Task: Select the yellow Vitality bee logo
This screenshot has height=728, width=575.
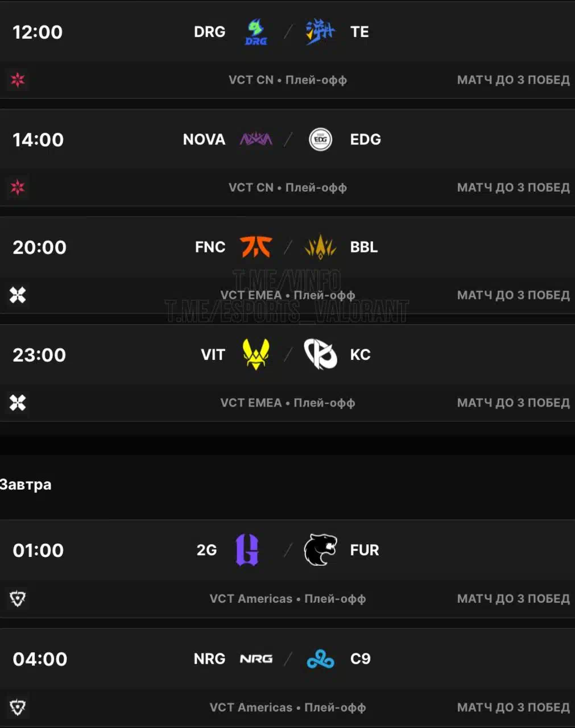Action: coord(256,354)
